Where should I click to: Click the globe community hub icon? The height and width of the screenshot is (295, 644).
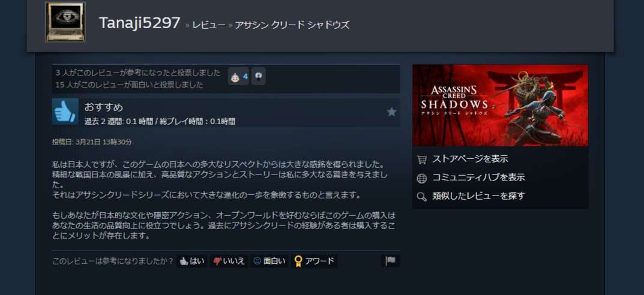click(x=422, y=178)
